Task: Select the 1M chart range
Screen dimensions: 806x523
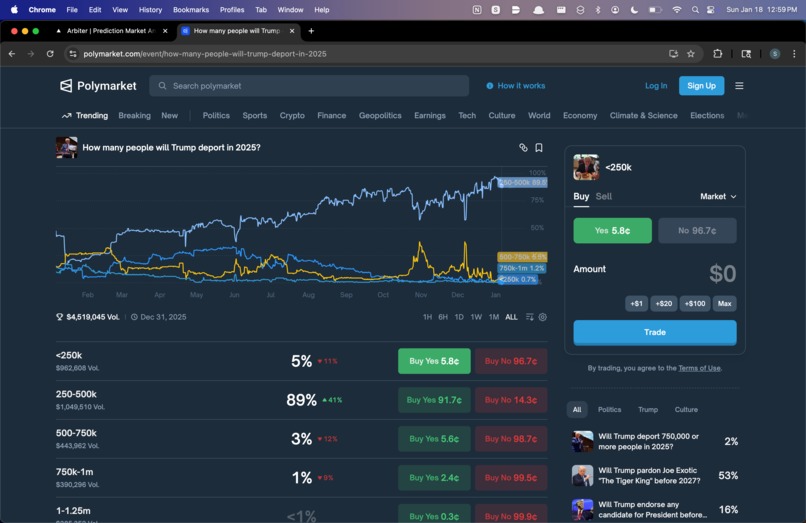Action: (x=494, y=317)
